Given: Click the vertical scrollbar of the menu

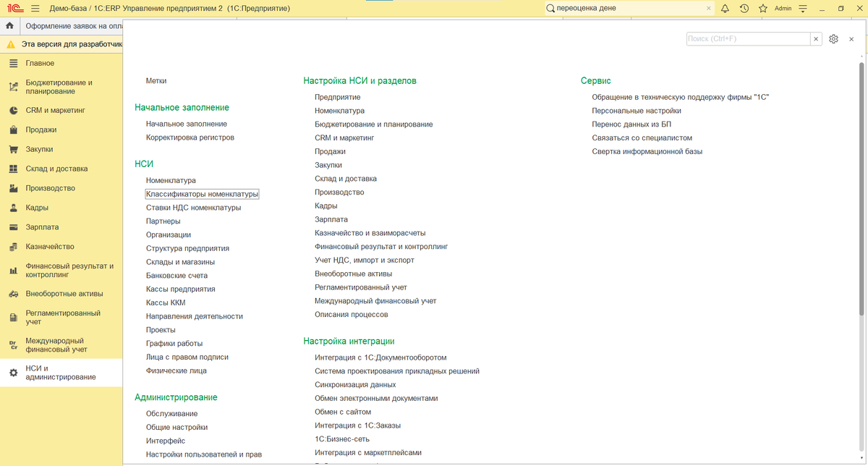Looking at the screenshot, I should point(861,188).
